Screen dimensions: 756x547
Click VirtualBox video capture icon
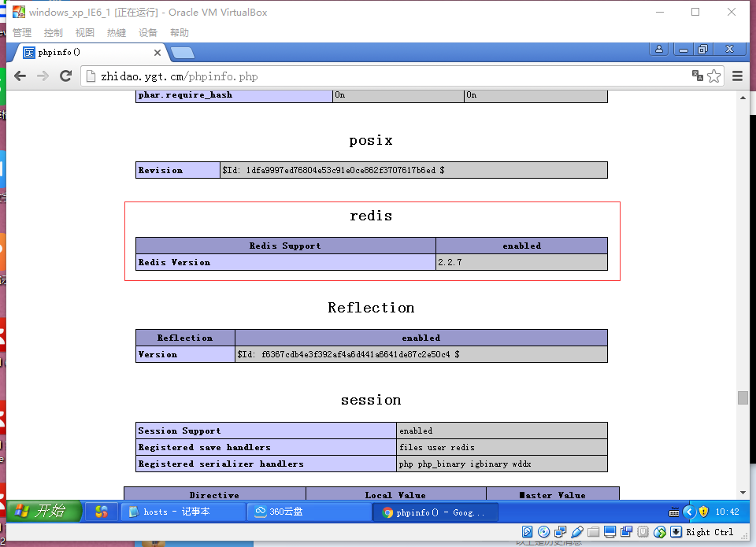626,531
